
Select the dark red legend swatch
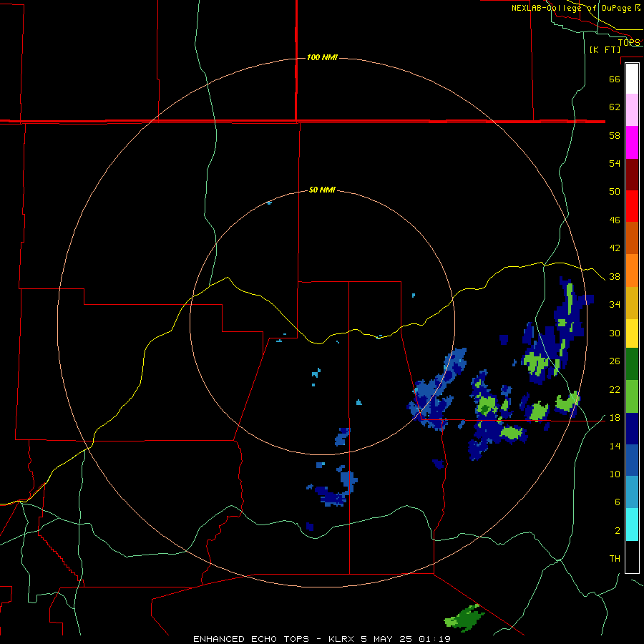coord(632,174)
